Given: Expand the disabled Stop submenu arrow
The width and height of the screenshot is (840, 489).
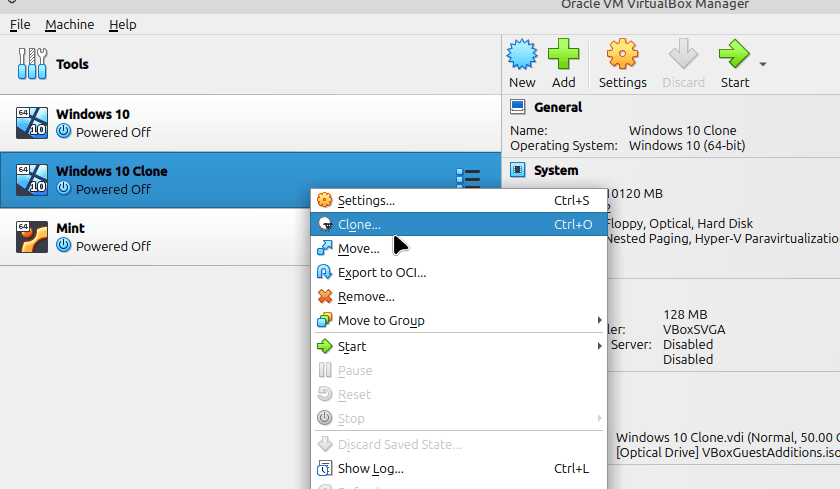Looking at the screenshot, I should 599,418.
